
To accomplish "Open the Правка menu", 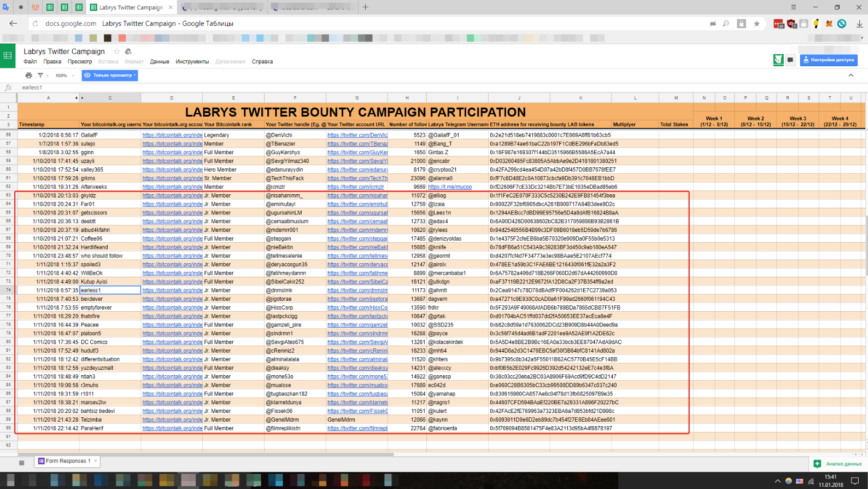I will pos(52,62).
